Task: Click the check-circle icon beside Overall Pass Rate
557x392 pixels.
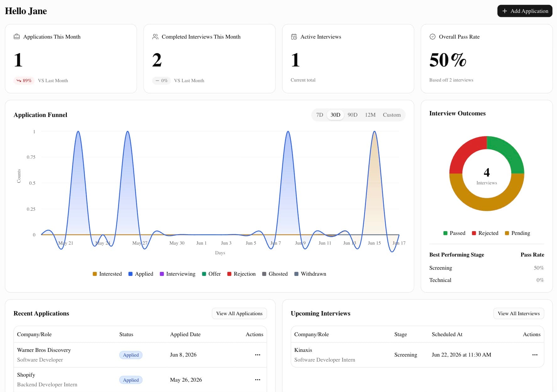Action: [x=432, y=37]
